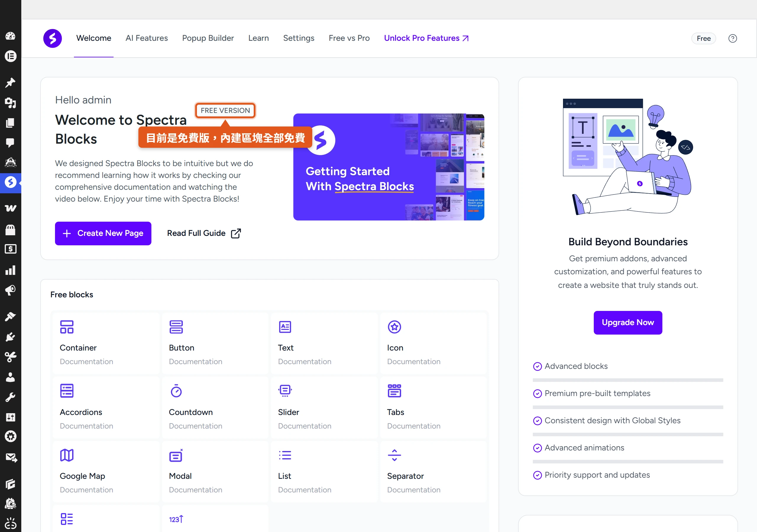Viewport: 757px width, 532px height.
Task: Open the Pages sidebar icon
Action: (x=10, y=123)
